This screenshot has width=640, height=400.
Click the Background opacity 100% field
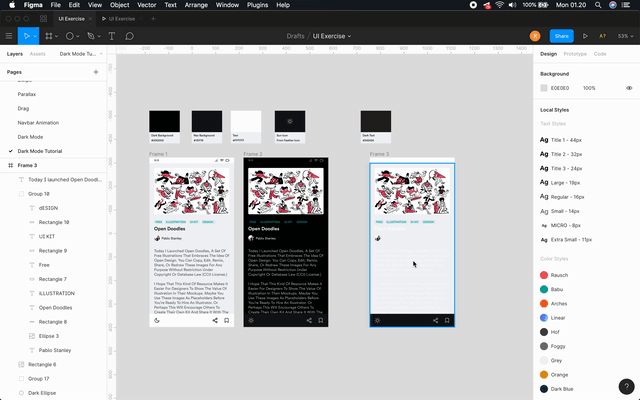coord(589,88)
